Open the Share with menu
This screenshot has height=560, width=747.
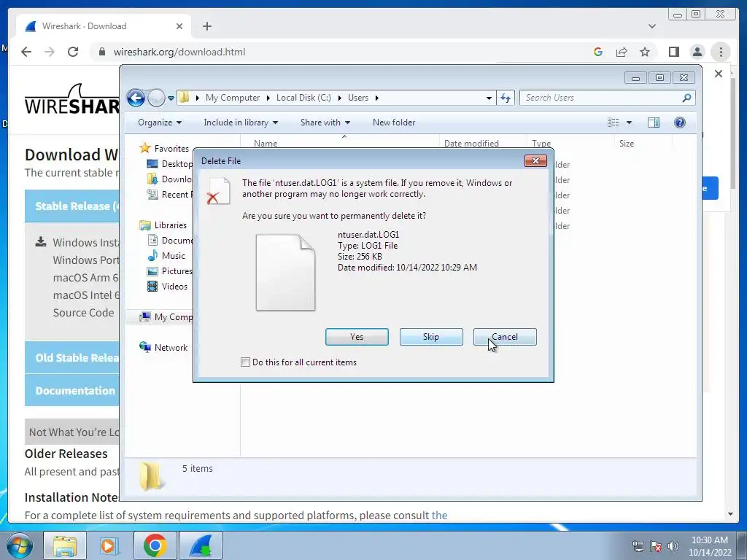click(325, 122)
